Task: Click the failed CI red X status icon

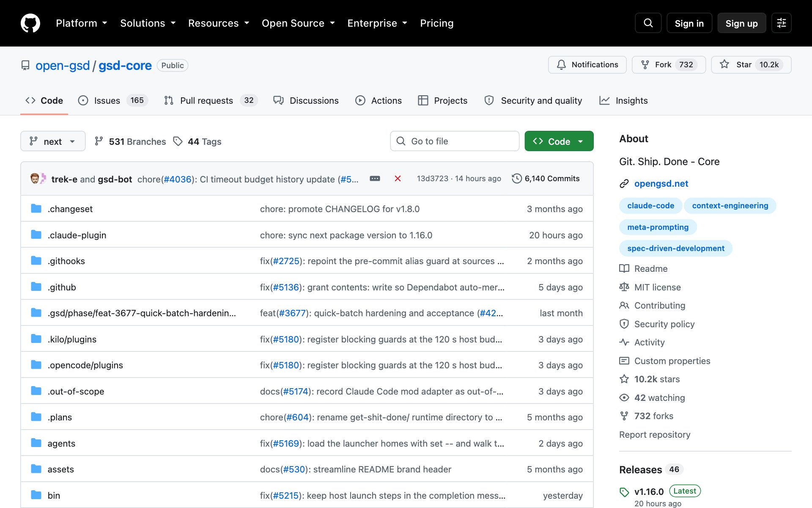Action: pyautogui.click(x=398, y=179)
